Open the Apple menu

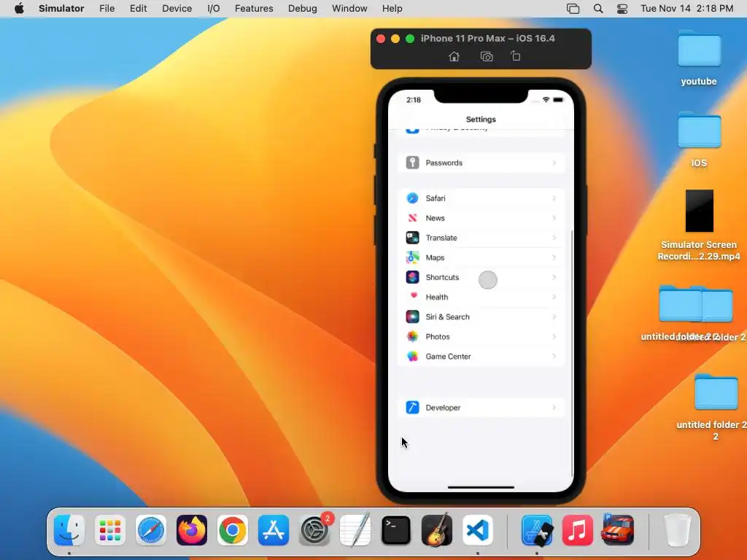19,9
